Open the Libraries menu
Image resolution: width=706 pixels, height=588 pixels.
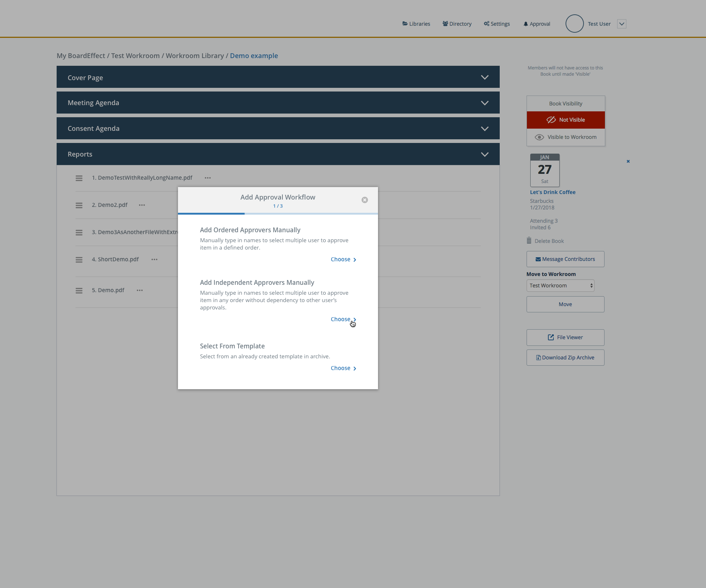[416, 24]
